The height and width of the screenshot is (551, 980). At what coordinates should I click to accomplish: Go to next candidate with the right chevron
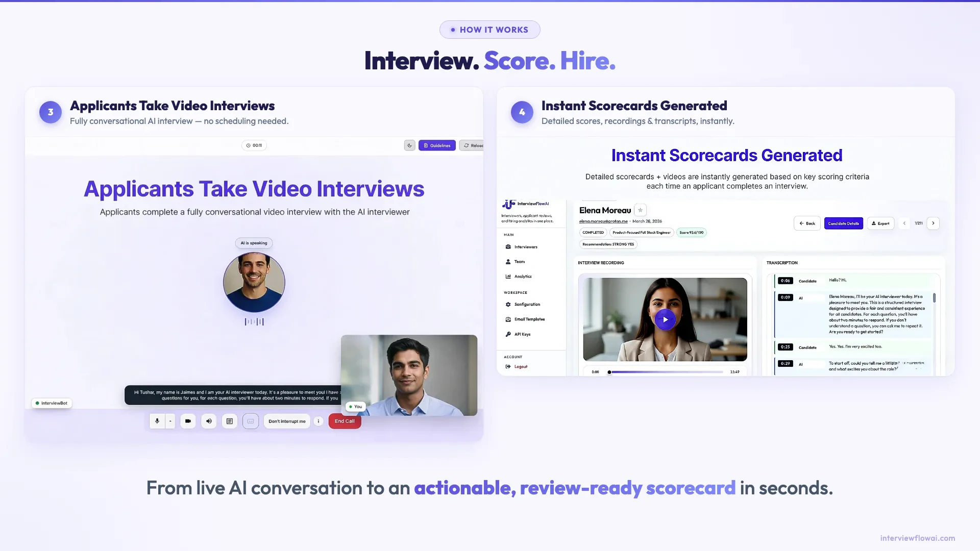934,223
